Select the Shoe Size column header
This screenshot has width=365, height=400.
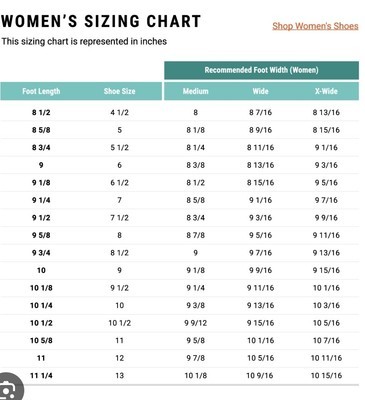(x=119, y=91)
